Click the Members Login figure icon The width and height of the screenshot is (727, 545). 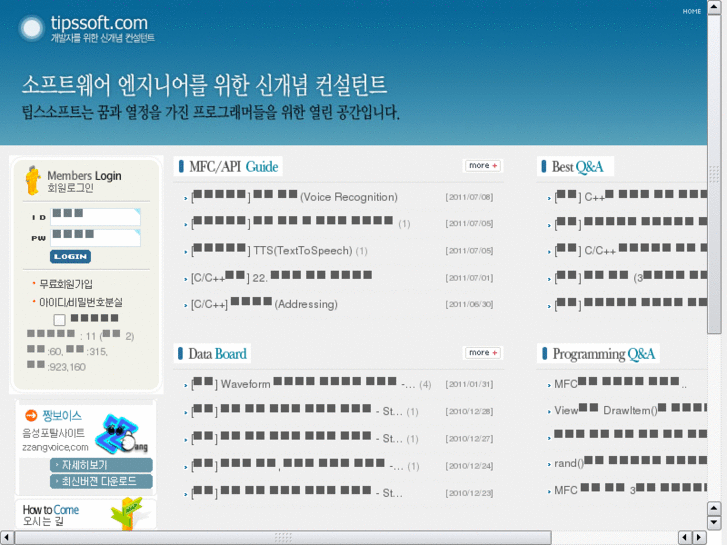[x=32, y=180]
